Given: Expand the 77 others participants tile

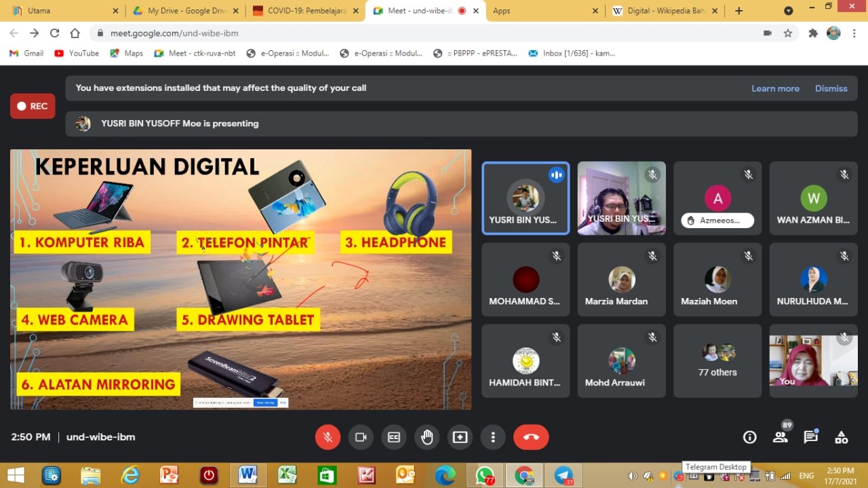Looking at the screenshot, I should [717, 361].
